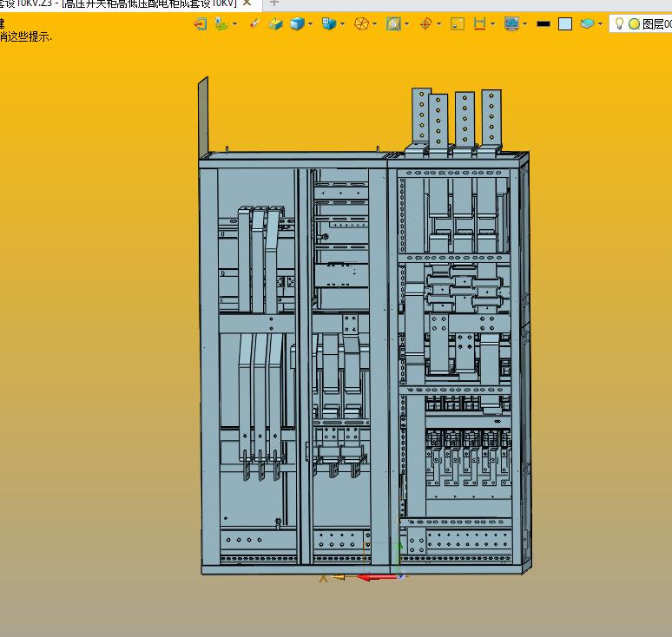Close the current document tab
The image size is (672, 637).
(x=247, y=3)
